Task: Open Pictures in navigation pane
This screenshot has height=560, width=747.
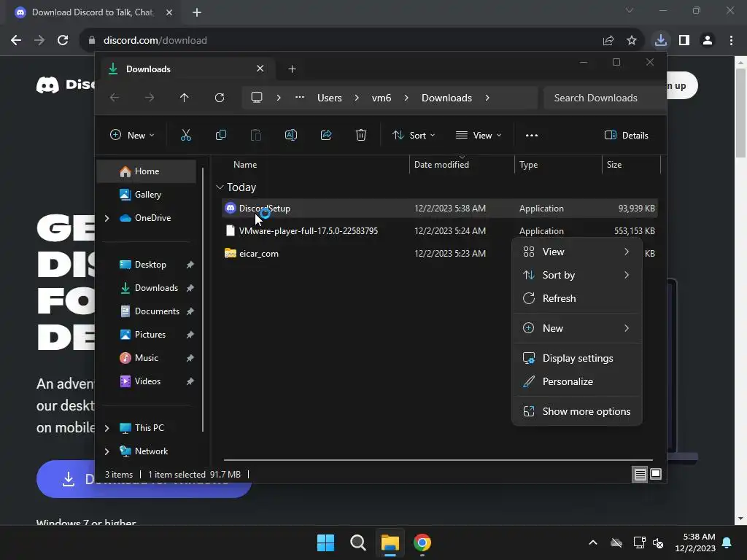Action: 146,335
